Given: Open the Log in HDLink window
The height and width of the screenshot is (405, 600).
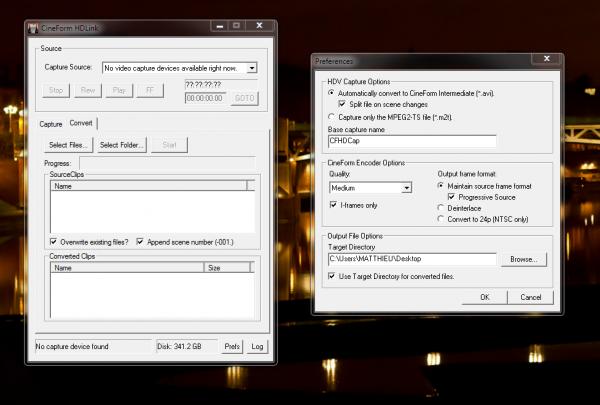Looking at the screenshot, I should [x=257, y=346].
